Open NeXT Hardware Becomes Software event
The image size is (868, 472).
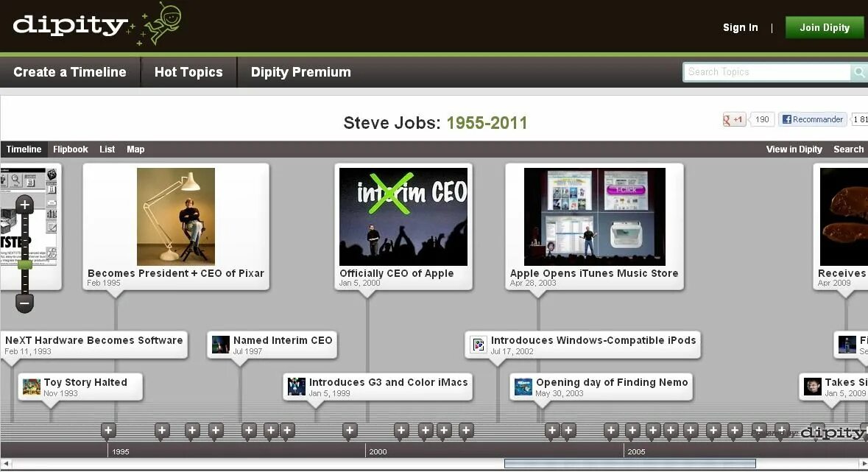click(94, 345)
